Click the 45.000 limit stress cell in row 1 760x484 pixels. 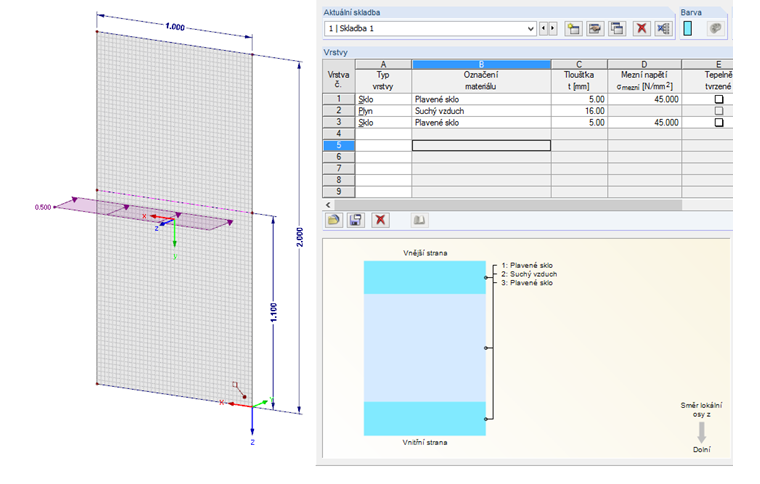pos(644,99)
